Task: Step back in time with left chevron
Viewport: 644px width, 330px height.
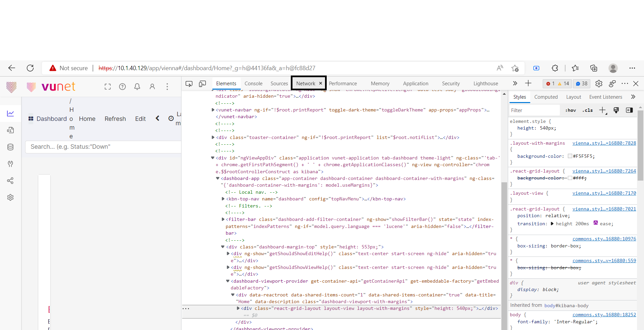Action: pos(157,118)
